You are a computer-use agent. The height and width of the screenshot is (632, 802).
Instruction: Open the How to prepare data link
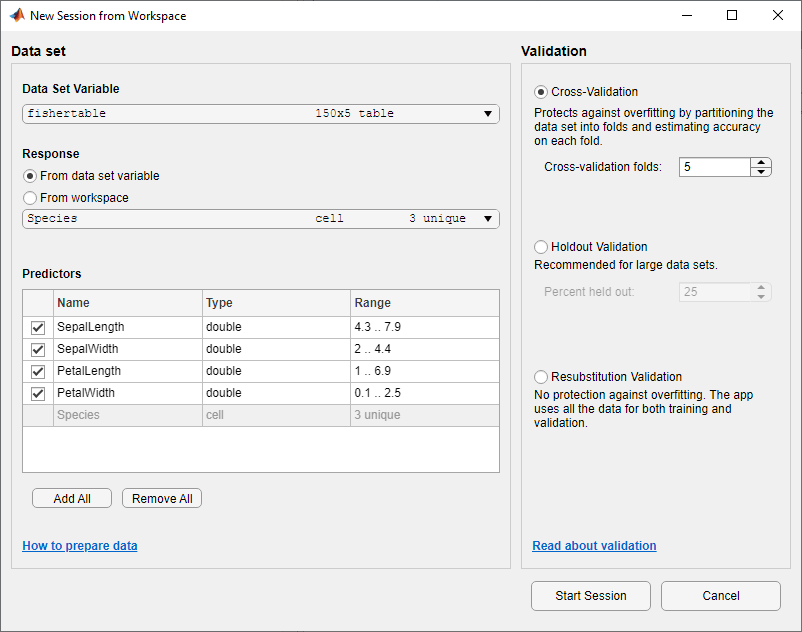tap(79, 546)
